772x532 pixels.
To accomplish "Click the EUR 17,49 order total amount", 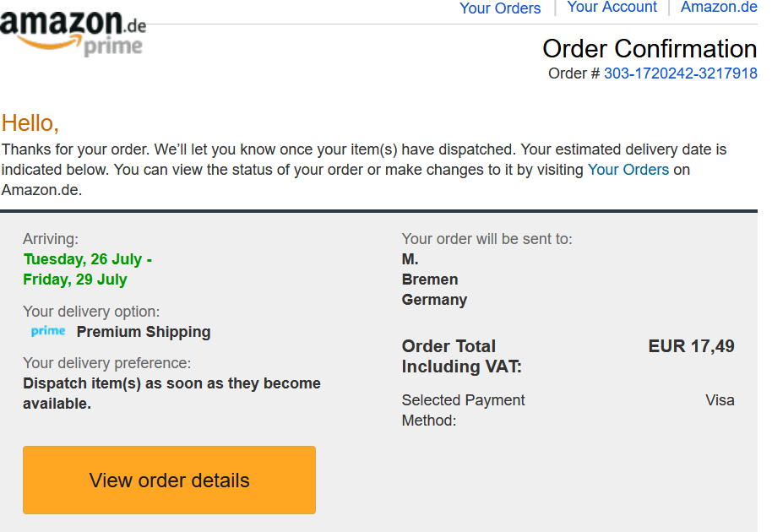I will point(691,346).
